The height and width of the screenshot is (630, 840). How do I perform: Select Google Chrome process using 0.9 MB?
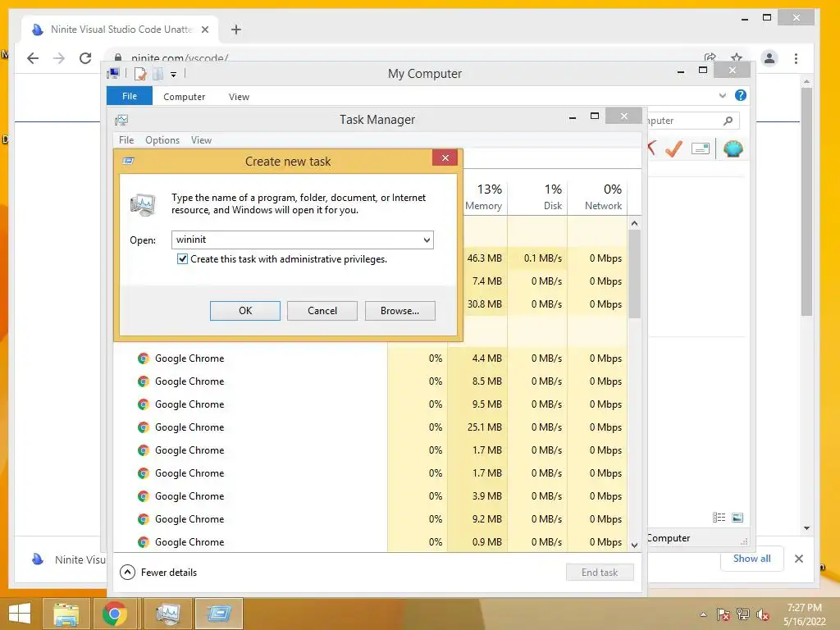coord(370,542)
